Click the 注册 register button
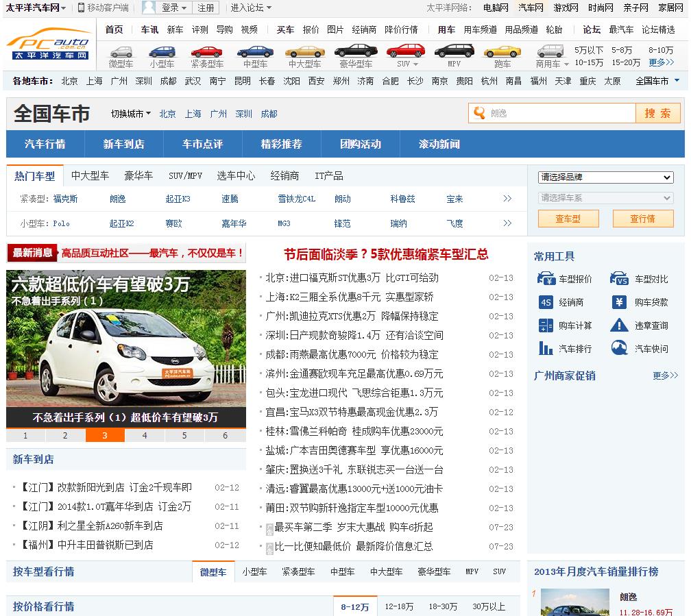The image size is (691, 616). pyautogui.click(x=206, y=8)
